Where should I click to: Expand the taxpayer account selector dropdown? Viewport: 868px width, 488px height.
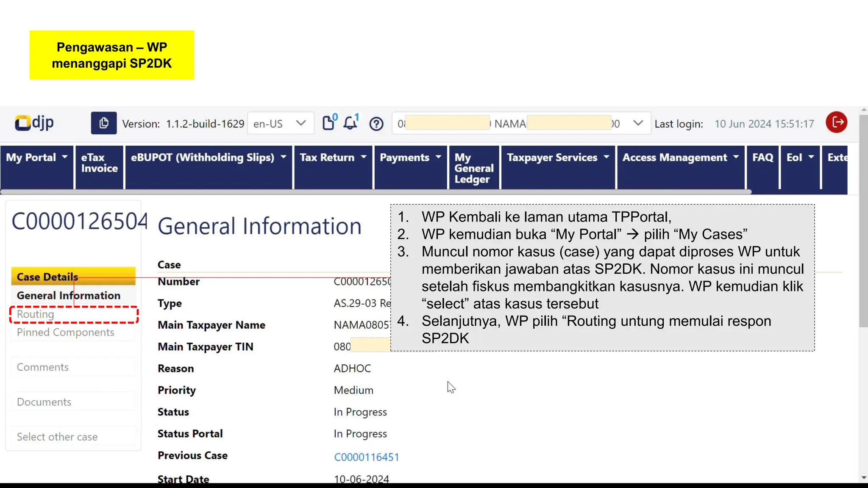tap(638, 123)
